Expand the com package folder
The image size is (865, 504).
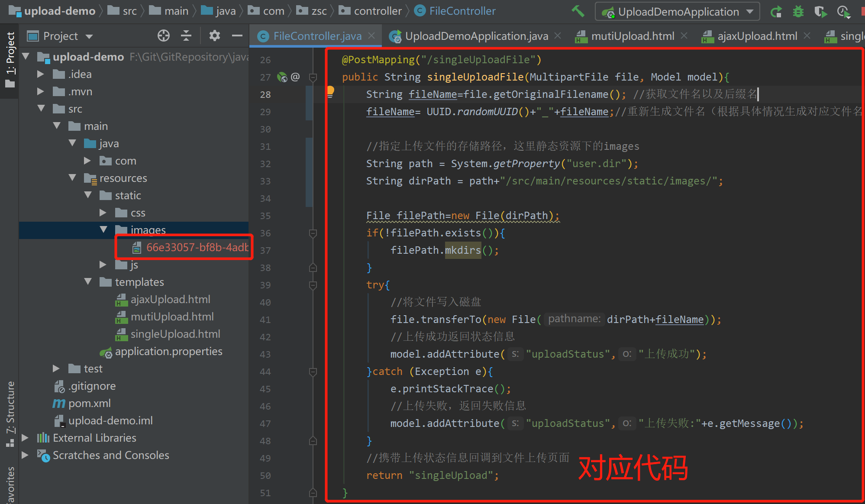tap(87, 161)
